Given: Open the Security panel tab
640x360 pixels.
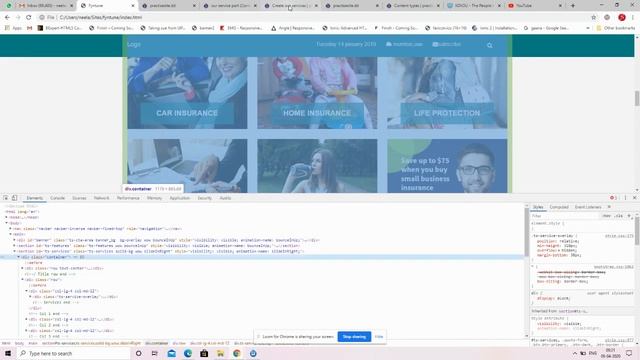Looking at the screenshot, I should pos(204,198).
